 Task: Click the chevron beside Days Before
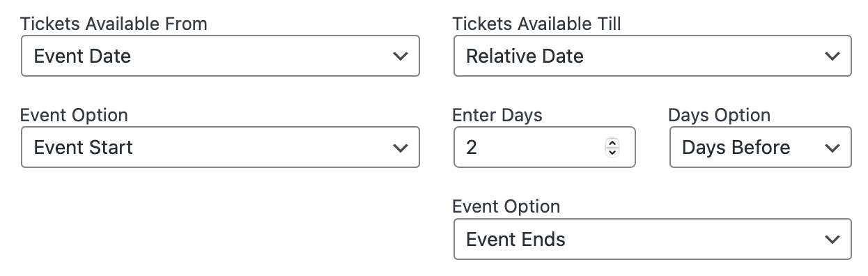pos(832,148)
